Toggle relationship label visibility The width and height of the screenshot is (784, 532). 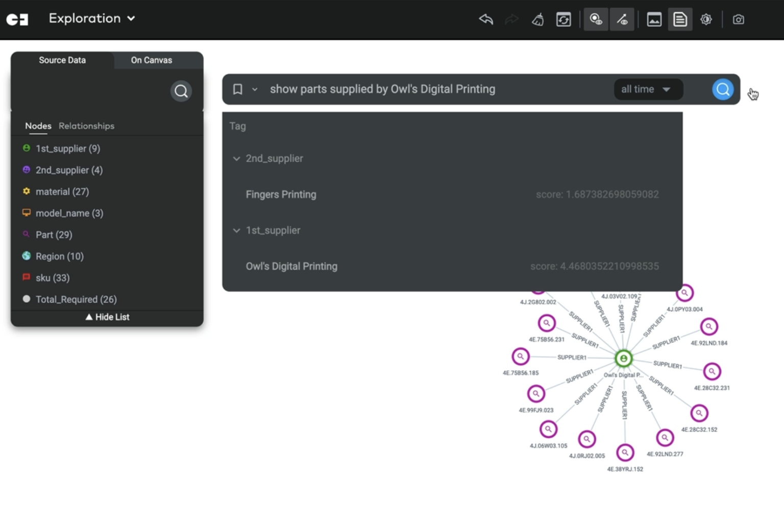(x=622, y=19)
